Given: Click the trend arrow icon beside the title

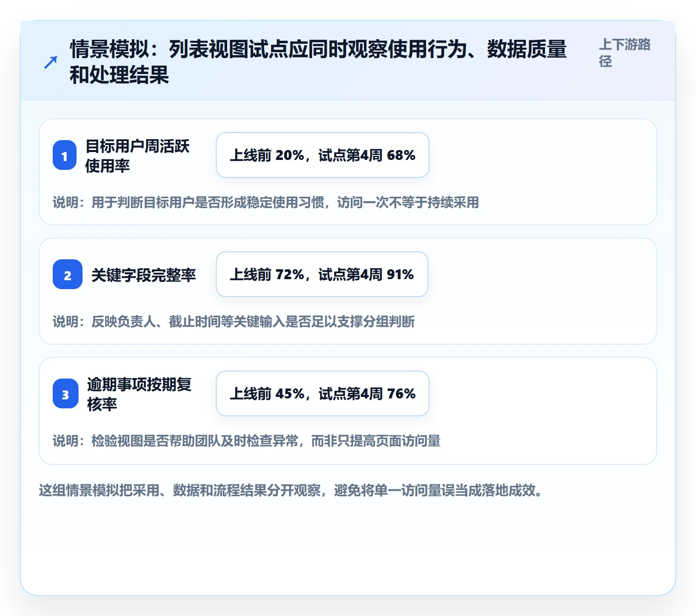Looking at the screenshot, I should click(x=51, y=62).
